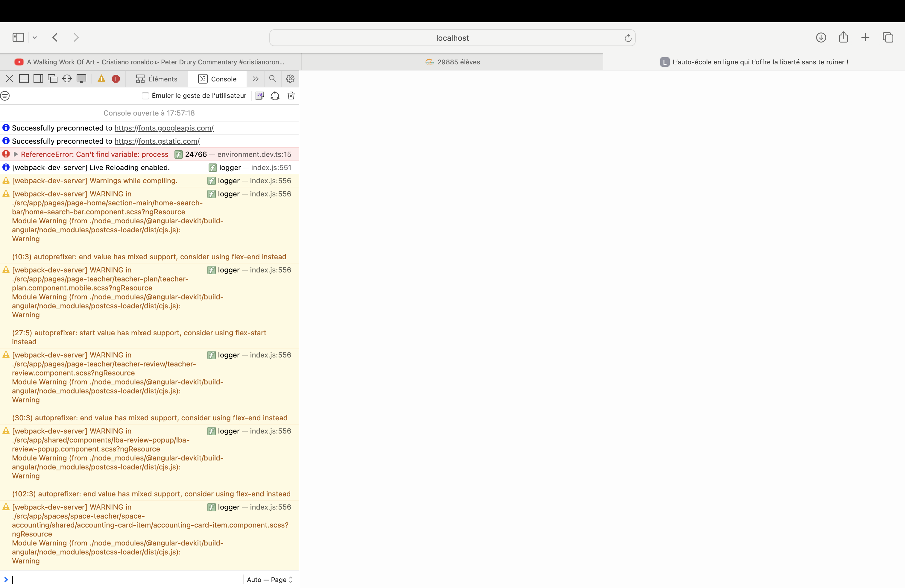Show more inspector tabs with double chevron
The image size is (905, 588).
point(256,79)
